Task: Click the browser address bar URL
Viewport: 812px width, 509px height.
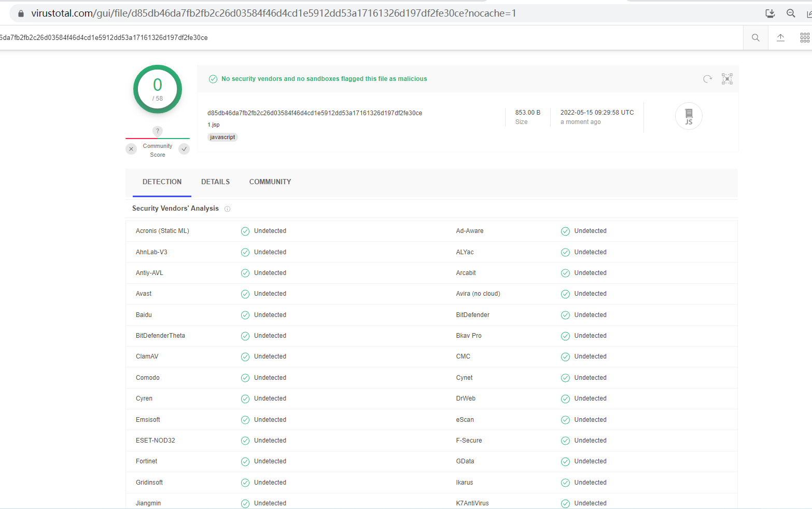Action: pyautogui.click(x=273, y=13)
